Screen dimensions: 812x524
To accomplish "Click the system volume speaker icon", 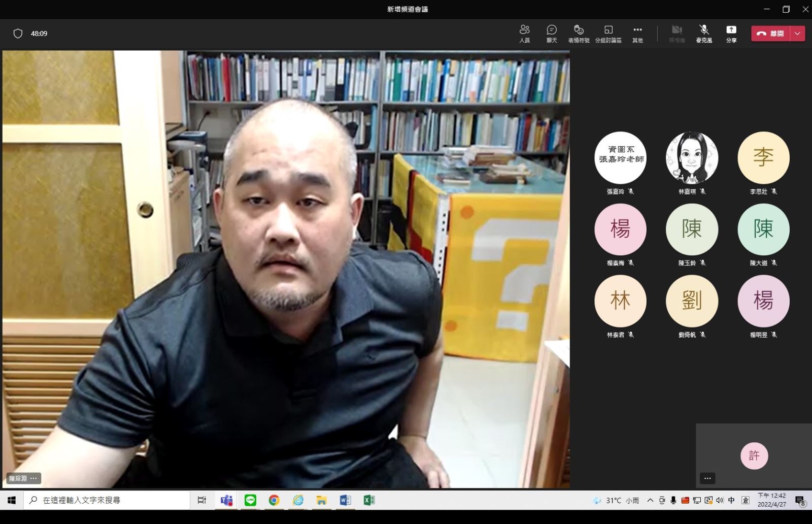I will pos(720,500).
